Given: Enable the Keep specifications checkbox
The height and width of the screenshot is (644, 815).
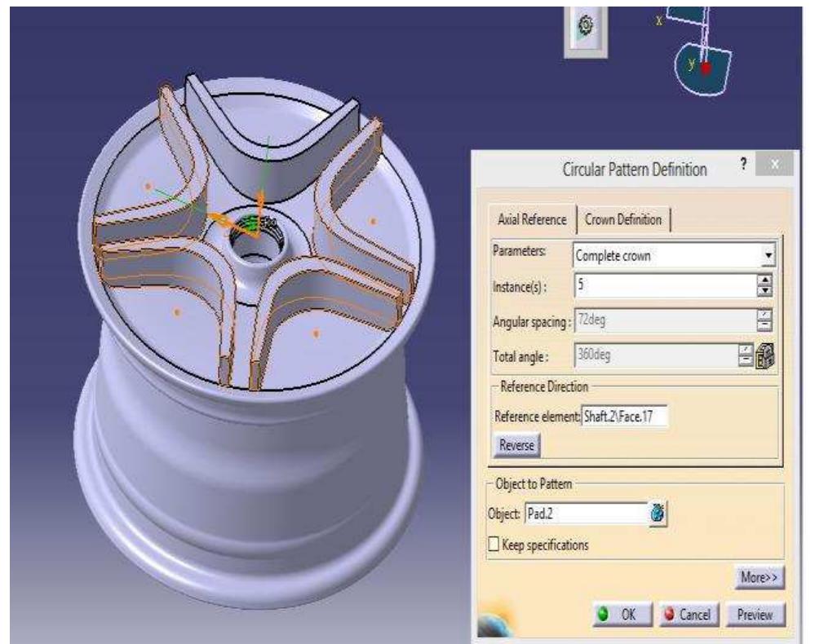Looking at the screenshot, I should click(481, 544).
